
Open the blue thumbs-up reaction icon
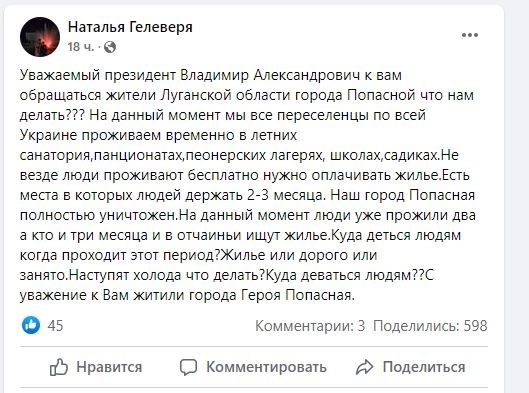coord(31,325)
